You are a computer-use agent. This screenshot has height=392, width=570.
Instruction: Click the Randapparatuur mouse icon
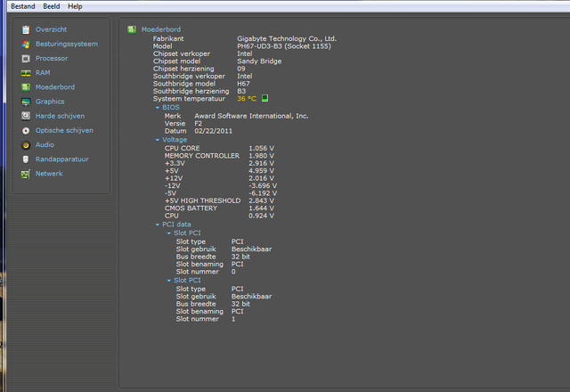click(26, 159)
